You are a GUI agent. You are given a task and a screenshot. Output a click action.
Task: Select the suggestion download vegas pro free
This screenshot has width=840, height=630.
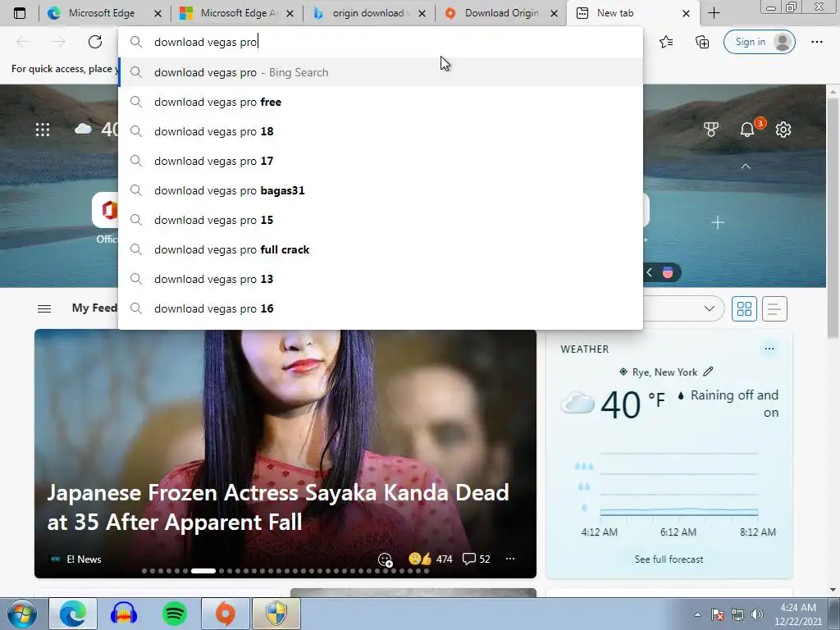point(381,102)
